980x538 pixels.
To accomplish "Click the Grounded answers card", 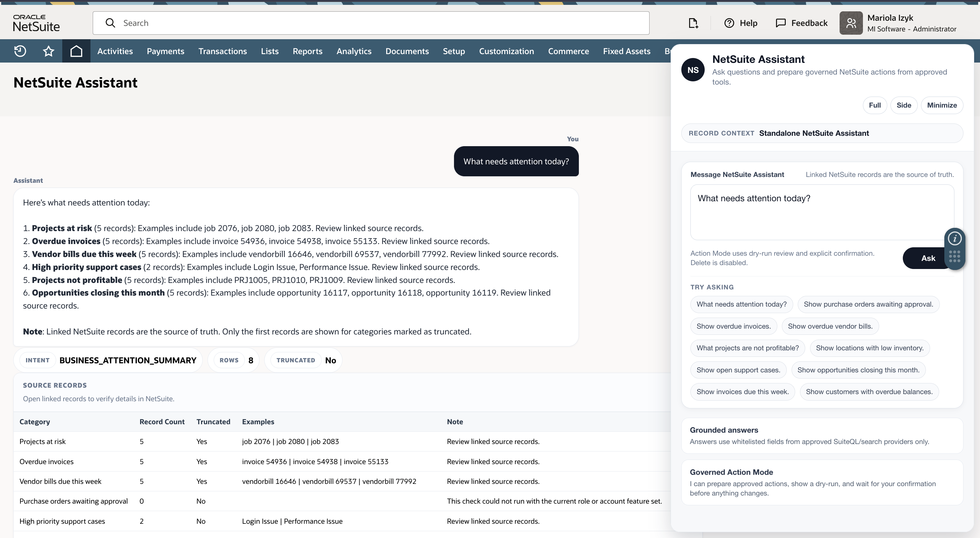I will [822, 436].
